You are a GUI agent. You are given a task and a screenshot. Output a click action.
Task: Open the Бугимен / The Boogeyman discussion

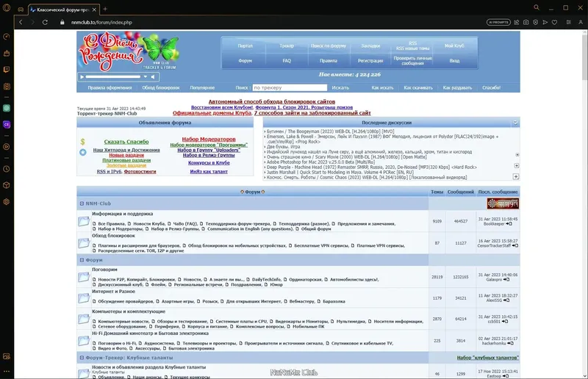point(330,131)
